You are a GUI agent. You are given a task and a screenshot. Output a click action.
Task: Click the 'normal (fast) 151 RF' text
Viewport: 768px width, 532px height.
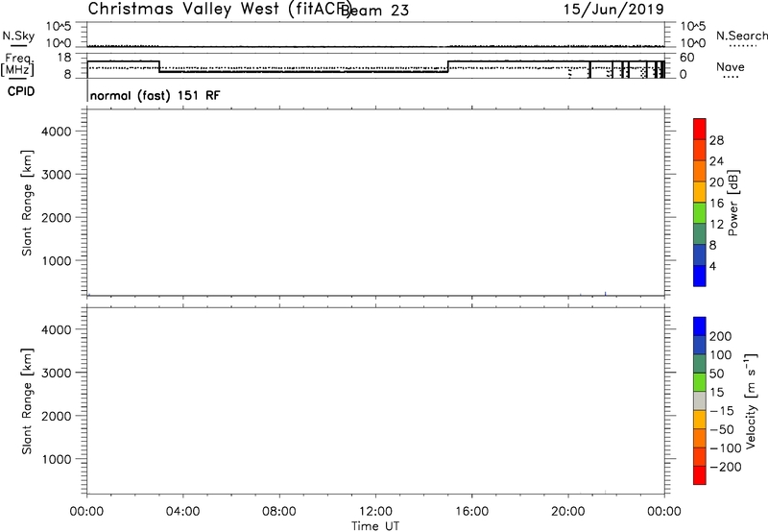coord(155,95)
